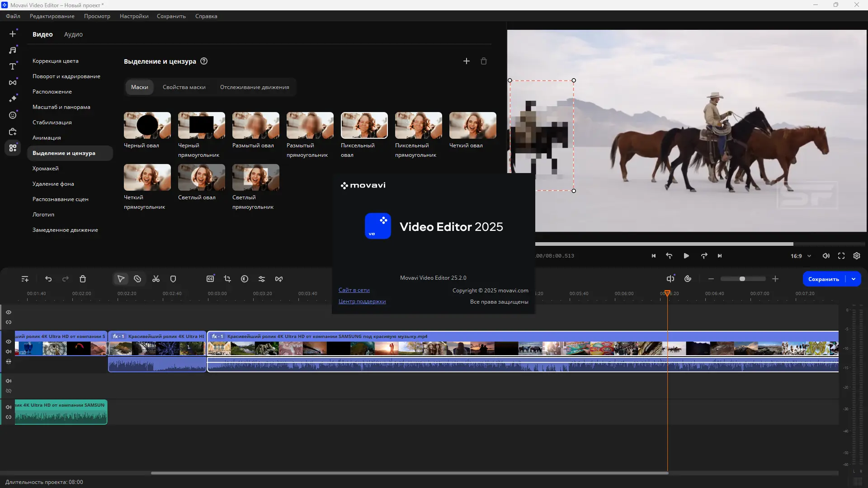Open the Настройки menu

[x=134, y=16]
